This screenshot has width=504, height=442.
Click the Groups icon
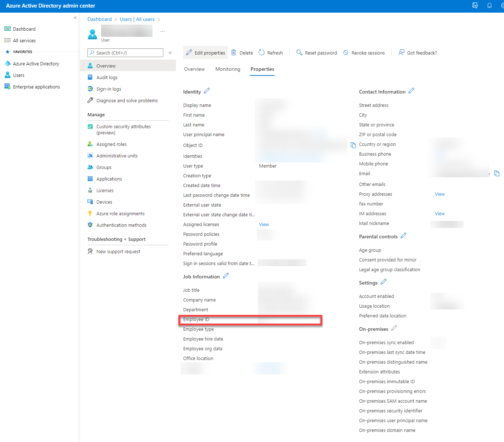pyautogui.click(x=90, y=167)
